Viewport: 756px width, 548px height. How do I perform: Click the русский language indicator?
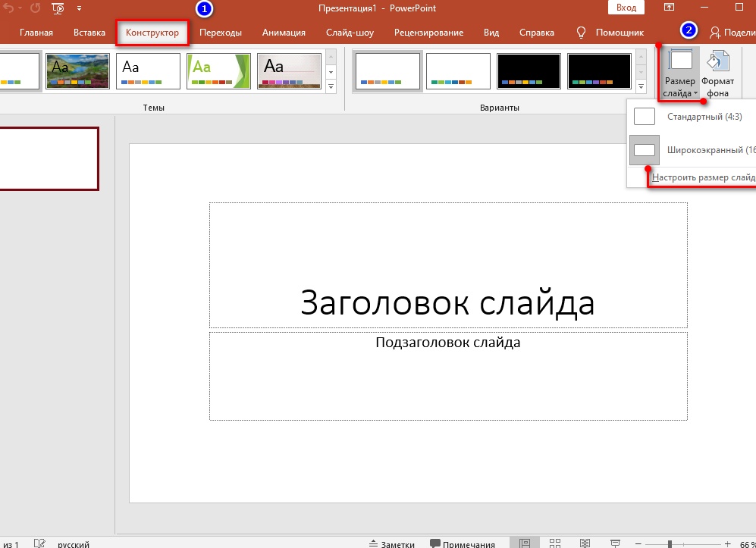pos(74,544)
